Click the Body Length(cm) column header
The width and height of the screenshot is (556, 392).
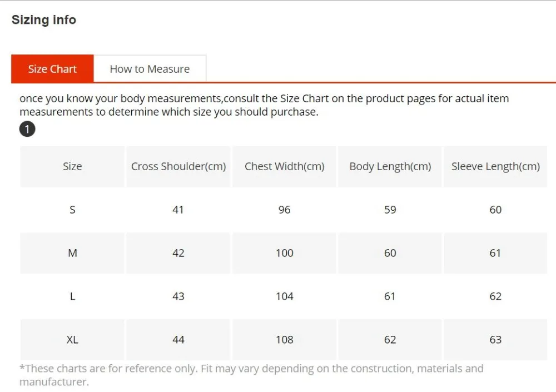click(x=390, y=166)
